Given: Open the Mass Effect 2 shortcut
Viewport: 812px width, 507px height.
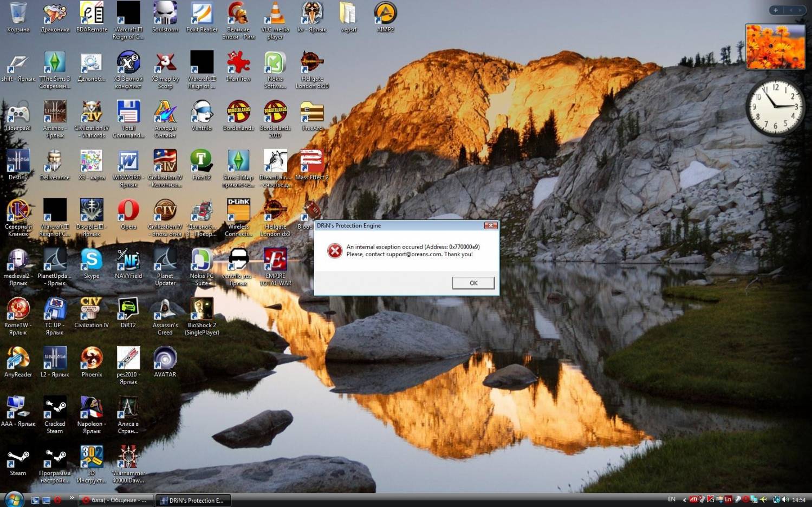Looking at the screenshot, I should tap(311, 161).
